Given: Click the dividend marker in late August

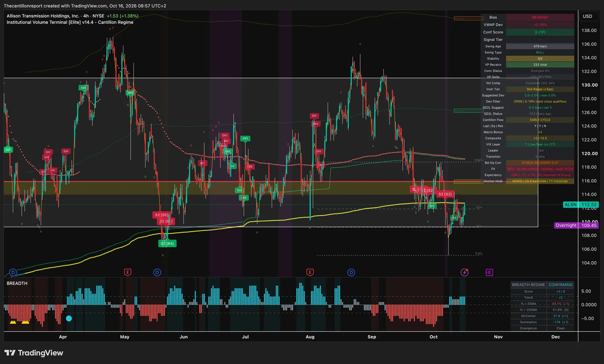Looking at the screenshot, I should click(x=351, y=272).
